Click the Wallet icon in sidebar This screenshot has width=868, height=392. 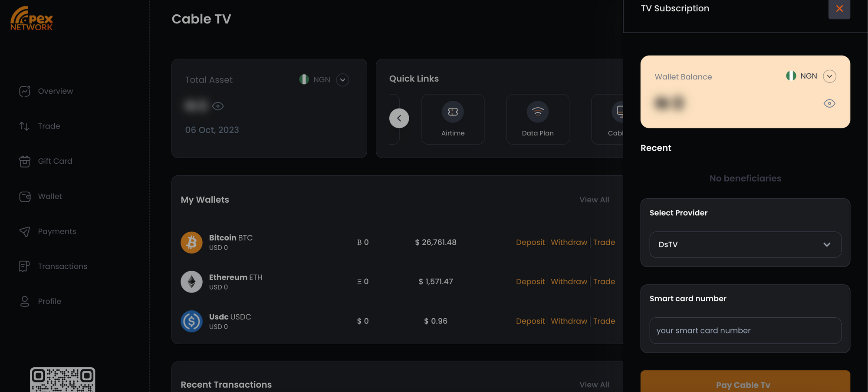coord(25,197)
